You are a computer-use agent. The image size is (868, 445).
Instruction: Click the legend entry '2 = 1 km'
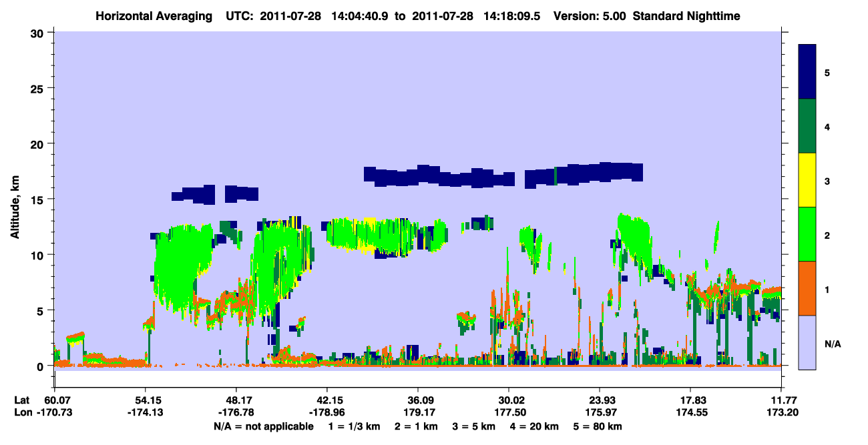point(417,426)
